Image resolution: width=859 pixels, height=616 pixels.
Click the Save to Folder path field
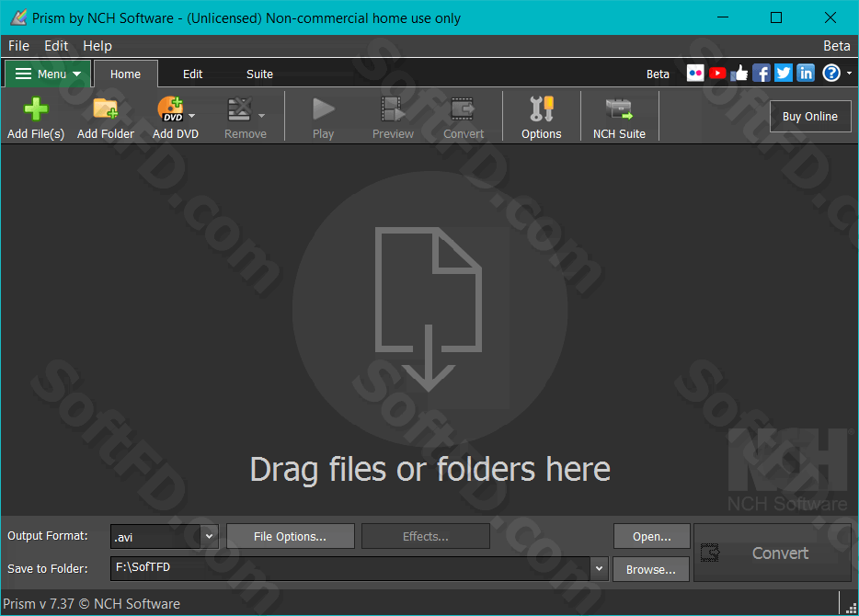click(350, 568)
